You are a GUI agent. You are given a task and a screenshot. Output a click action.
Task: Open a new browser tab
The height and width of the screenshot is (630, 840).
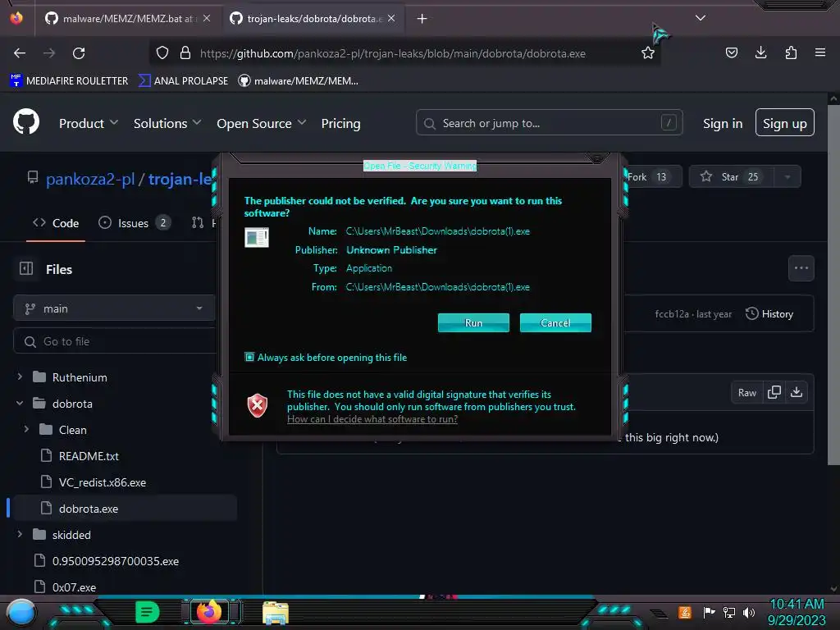pyautogui.click(x=422, y=19)
